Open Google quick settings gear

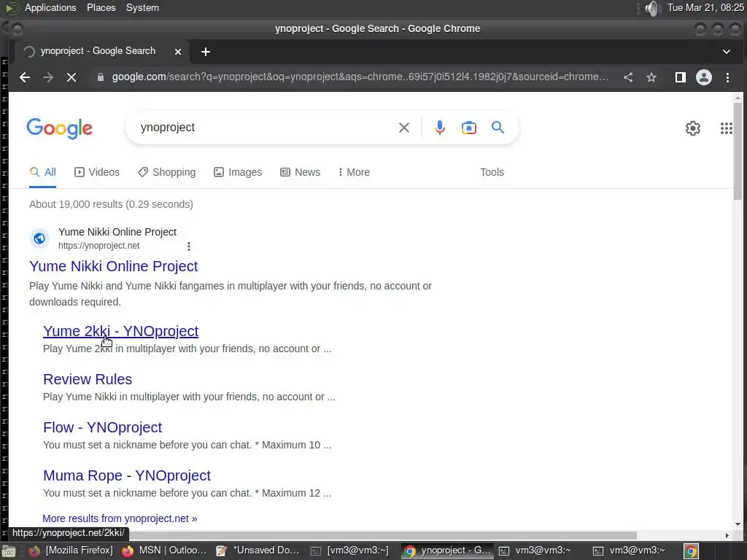693,128
